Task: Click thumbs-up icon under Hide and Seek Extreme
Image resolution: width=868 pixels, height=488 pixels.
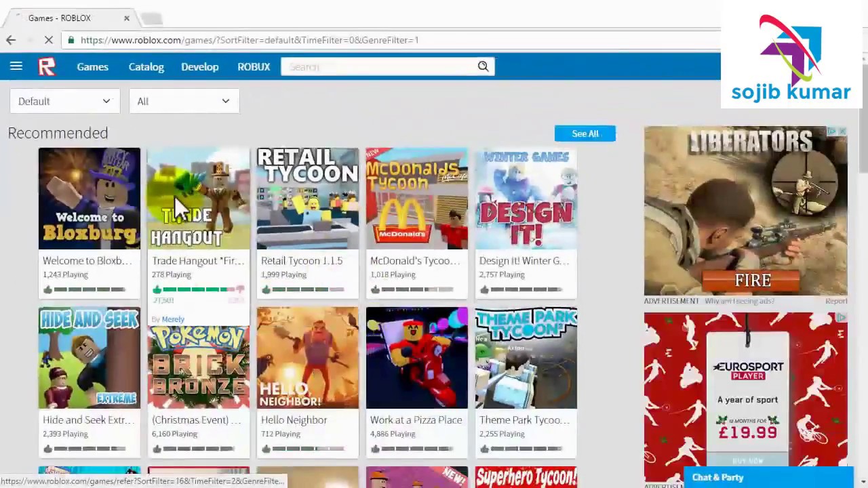Action: [x=47, y=449]
